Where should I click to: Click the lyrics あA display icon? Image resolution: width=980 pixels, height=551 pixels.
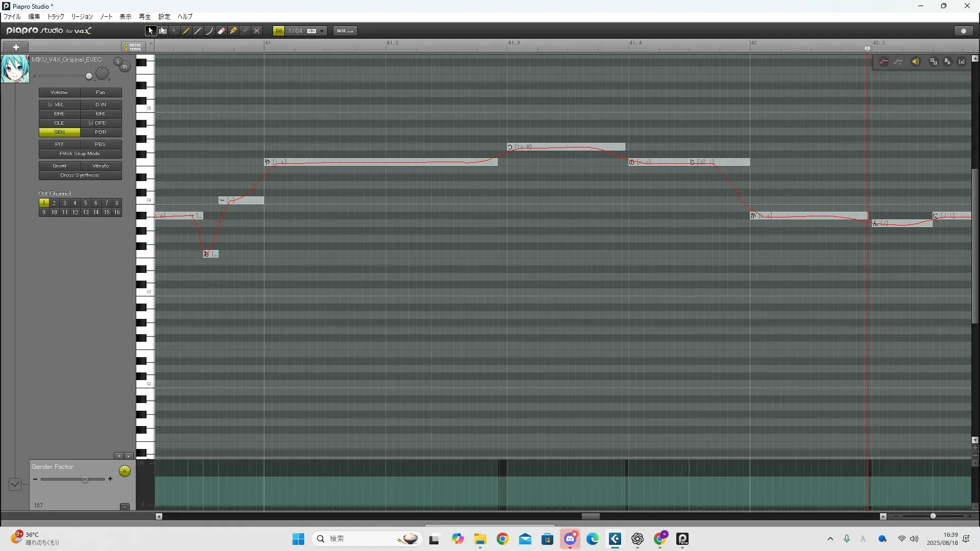point(948,62)
